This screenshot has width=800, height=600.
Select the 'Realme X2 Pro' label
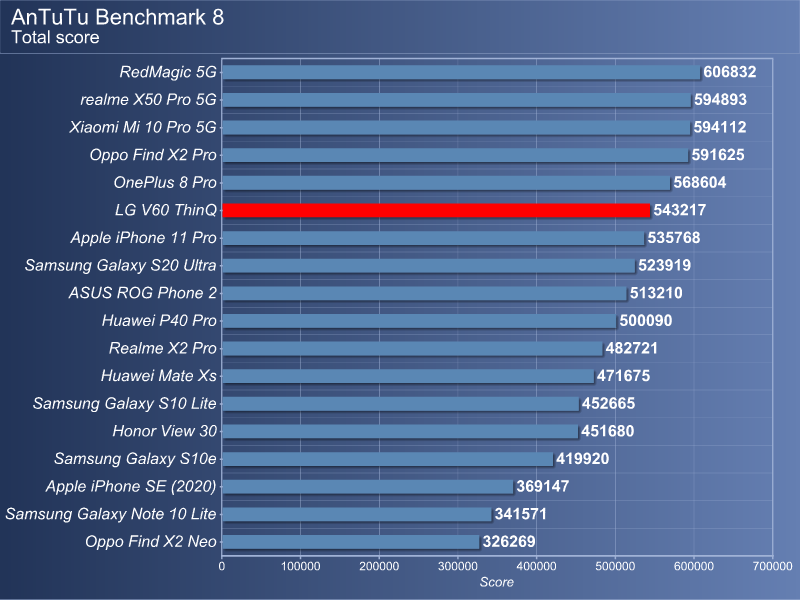pyautogui.click(x=163, y=348)
